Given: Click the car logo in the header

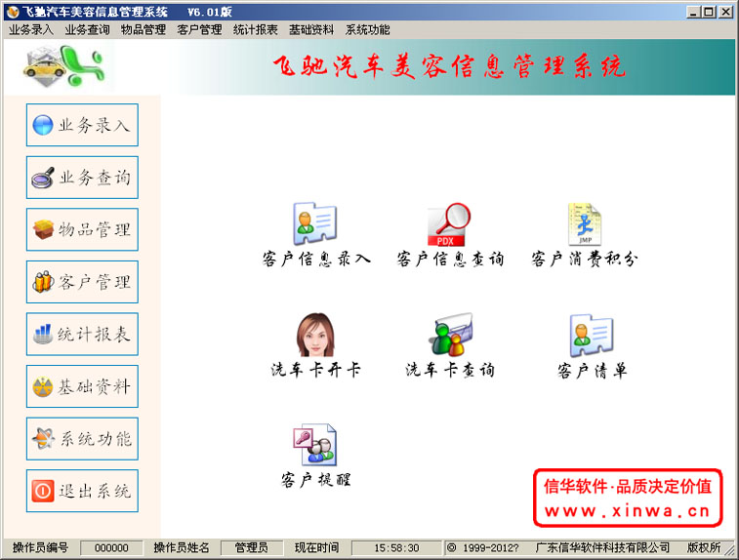Looking at the screenshot, I should pyautogui.click(x=64, y=66).
